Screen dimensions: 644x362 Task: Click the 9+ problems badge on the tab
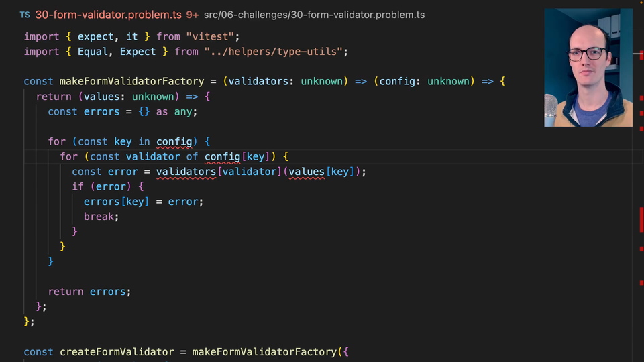point(192,15)
